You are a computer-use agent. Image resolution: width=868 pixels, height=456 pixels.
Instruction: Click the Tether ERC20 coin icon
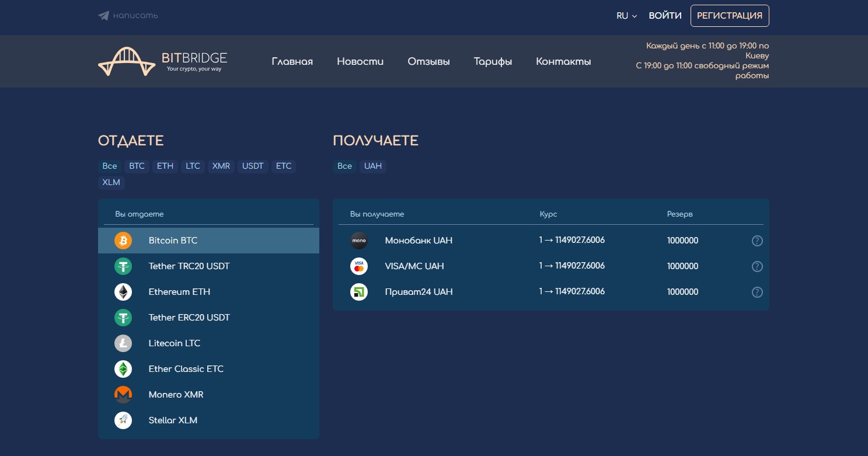(x=123, y=318)
